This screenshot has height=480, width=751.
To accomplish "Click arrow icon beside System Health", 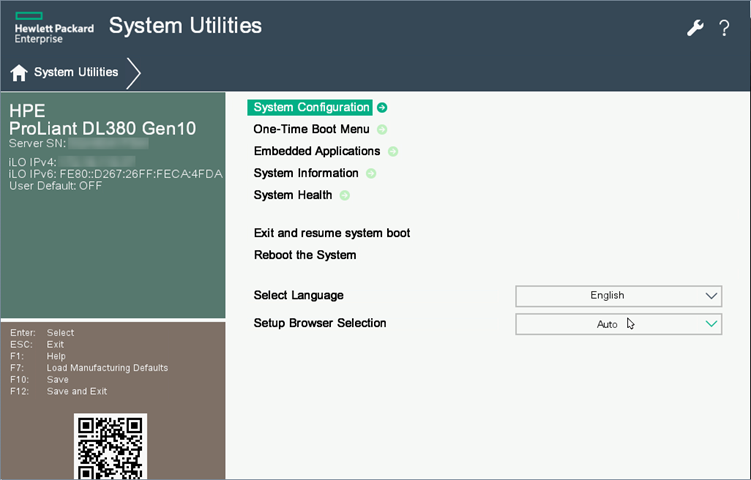I will tap(344, 195).
